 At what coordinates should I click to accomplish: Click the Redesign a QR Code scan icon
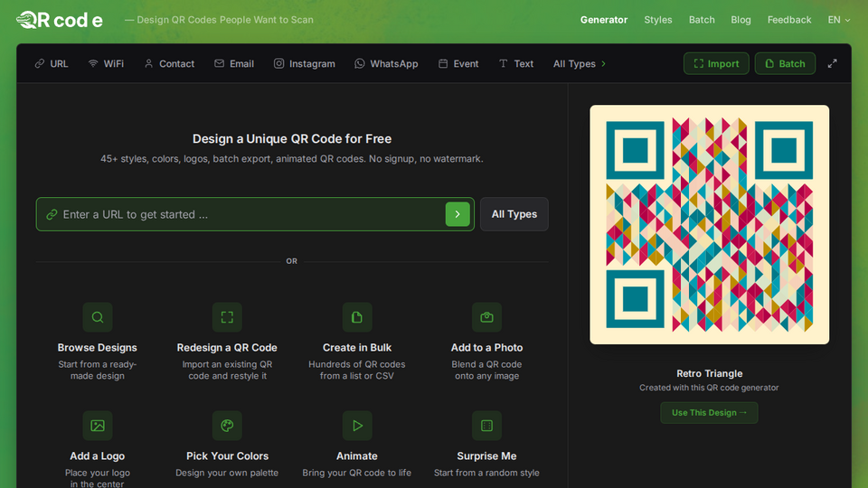227,317
